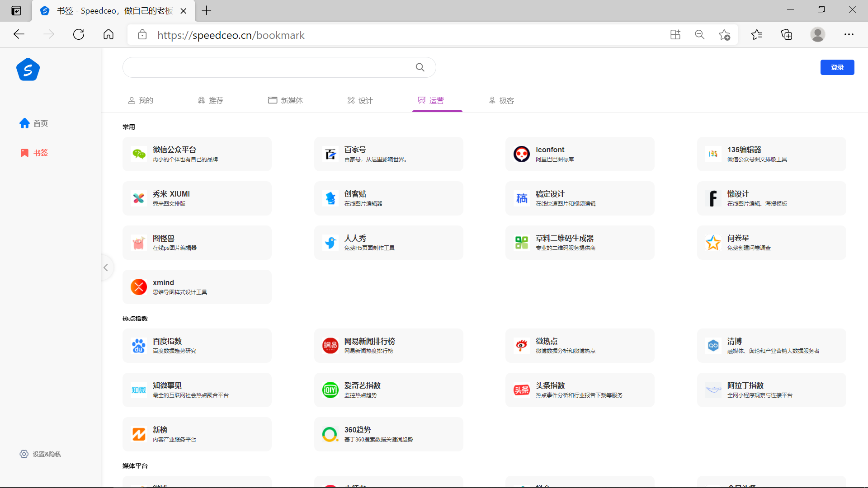Open the 极客 tab

pyautogui.click(x=501, y=100)
